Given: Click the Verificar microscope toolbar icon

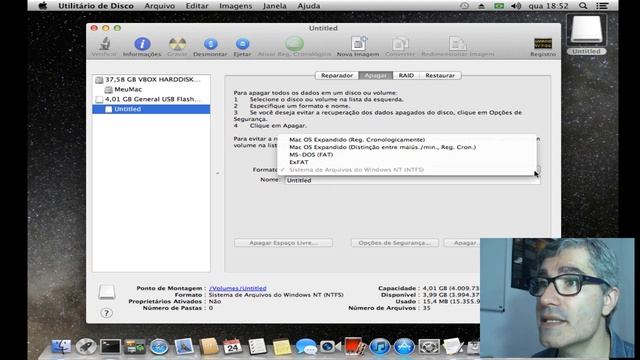Looking at the screenshot, I should 104,44.
